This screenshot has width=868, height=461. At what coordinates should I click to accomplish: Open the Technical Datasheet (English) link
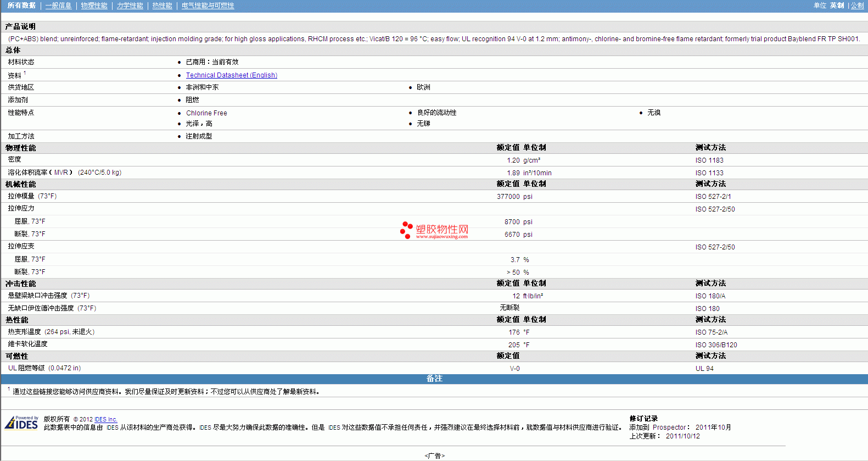[x=232, y=75]
